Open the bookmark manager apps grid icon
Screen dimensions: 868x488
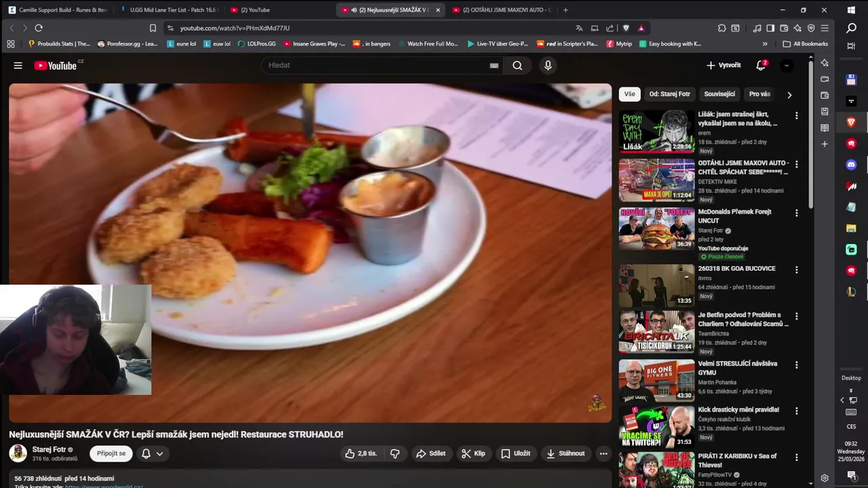coord(10,43)
